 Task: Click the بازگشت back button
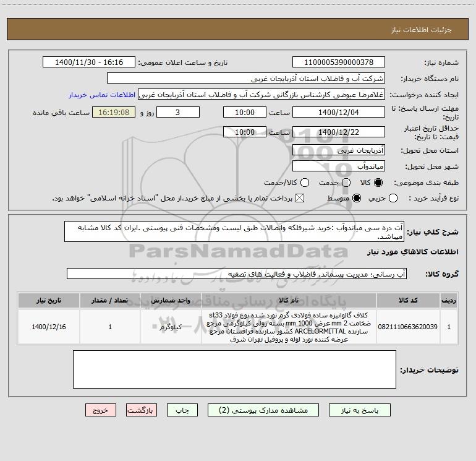[x=142, y=410]
